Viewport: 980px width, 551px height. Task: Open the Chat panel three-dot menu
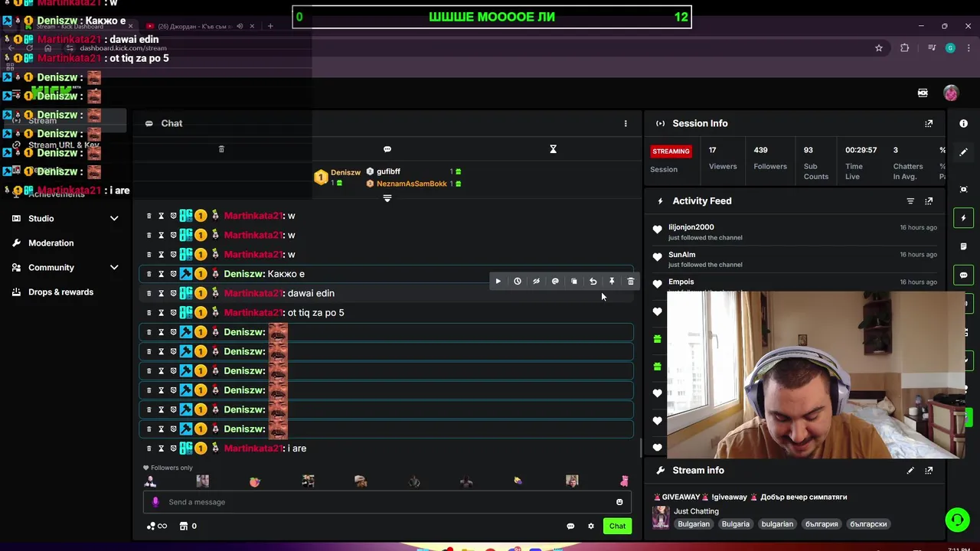pyautogui.click(x=626, y=123)
